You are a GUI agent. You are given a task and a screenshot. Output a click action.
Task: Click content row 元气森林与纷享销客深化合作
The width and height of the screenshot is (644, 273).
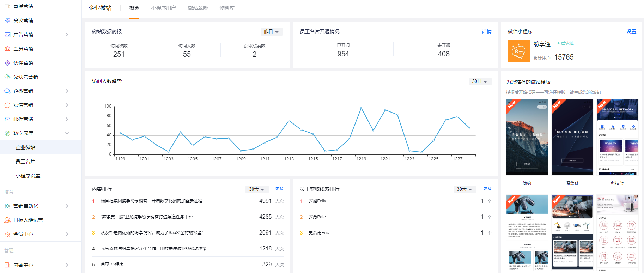188,249
